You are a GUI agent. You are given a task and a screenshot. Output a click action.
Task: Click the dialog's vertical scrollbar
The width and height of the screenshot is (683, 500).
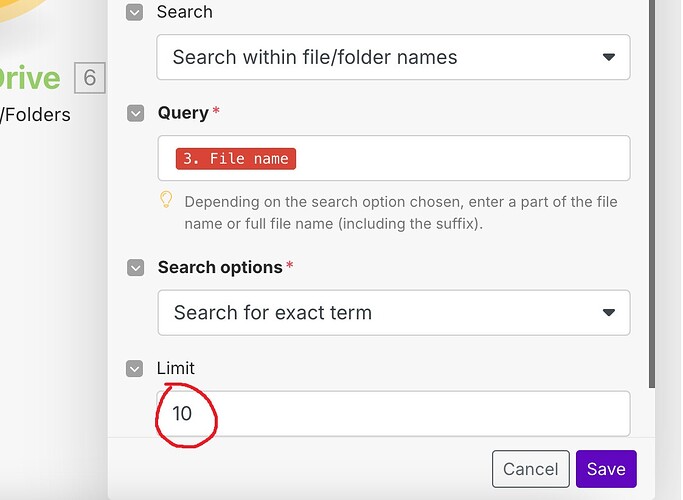653,200
